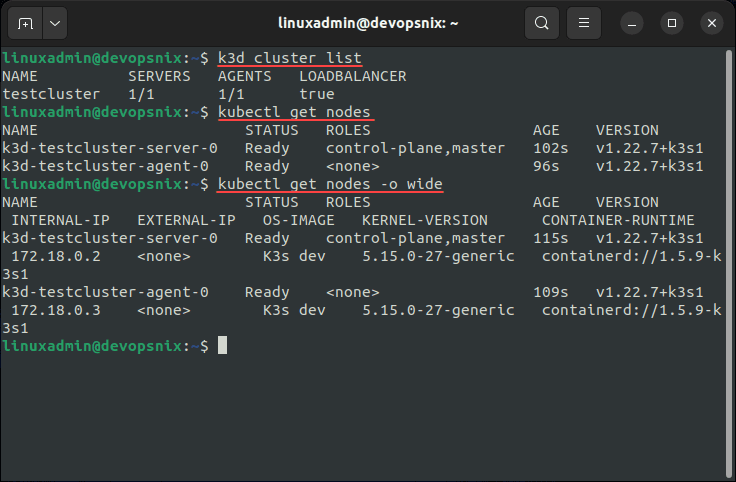Click the CONTAINER-RUNTIME column header

tap(617, 220)
